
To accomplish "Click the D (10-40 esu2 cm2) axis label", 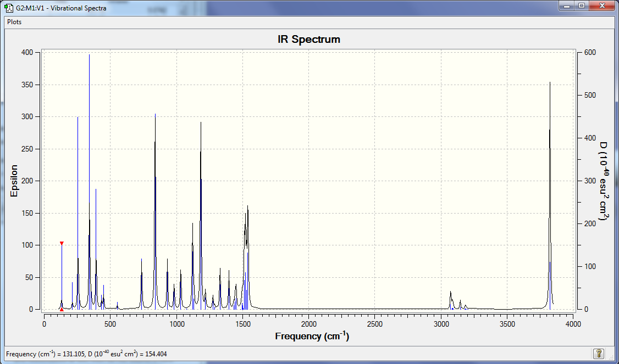I will 603,181.
